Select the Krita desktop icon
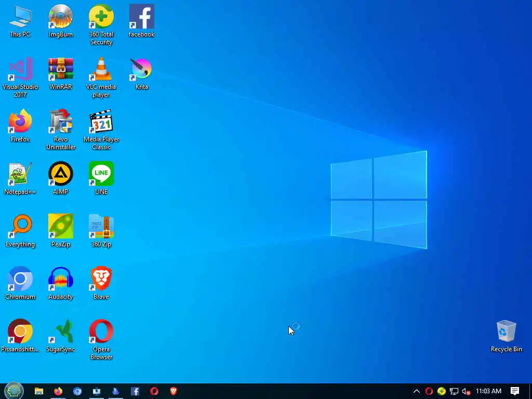 141,74
